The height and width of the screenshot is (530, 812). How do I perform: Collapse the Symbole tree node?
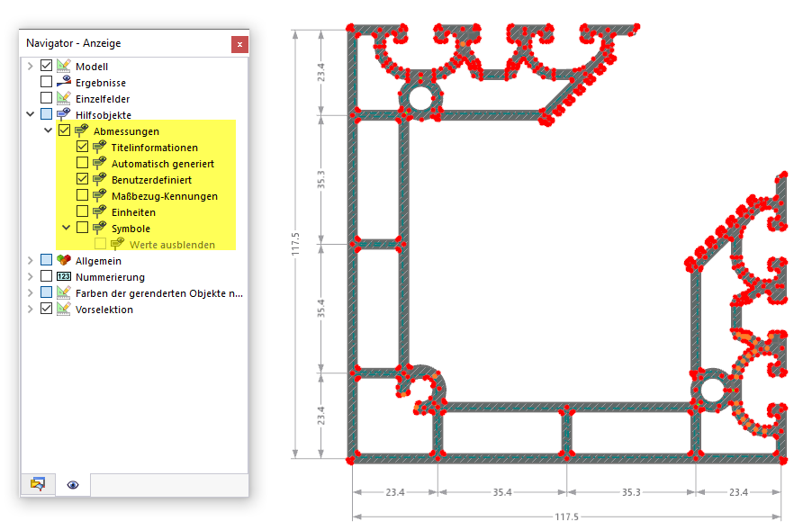67,228
